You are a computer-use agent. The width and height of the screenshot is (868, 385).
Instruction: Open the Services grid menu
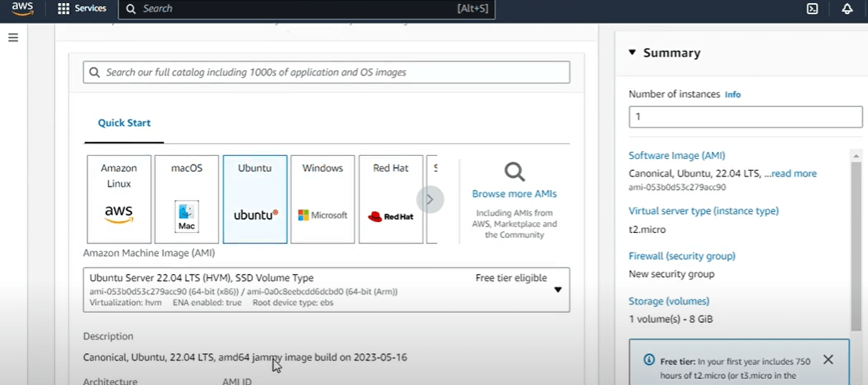82,9
